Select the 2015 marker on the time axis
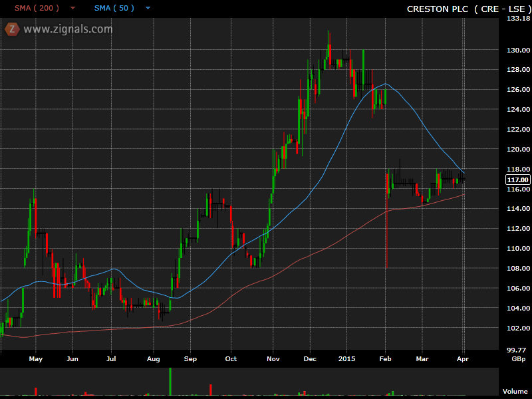 coord(346,358)
